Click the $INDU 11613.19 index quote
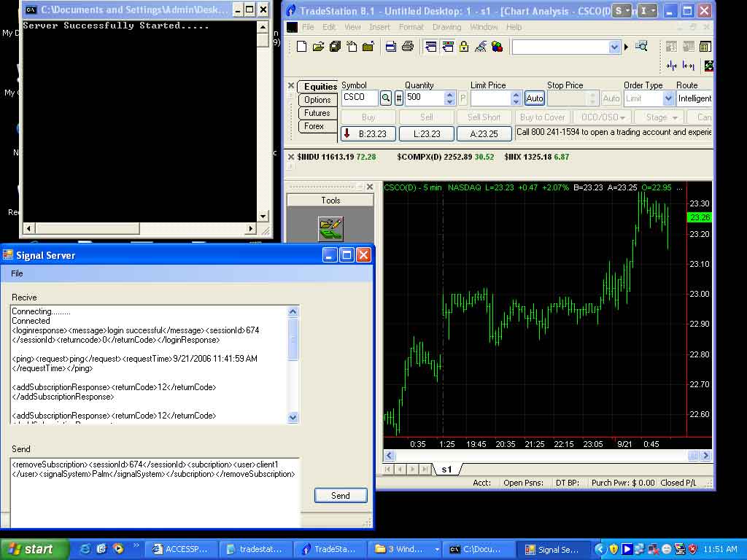 pyautogui.click(x=336, y=157)
